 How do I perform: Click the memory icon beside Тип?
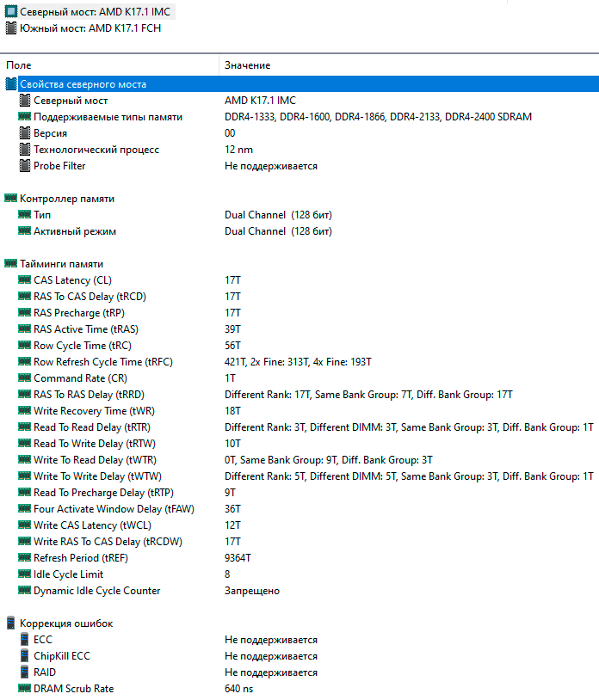[25, 215]
